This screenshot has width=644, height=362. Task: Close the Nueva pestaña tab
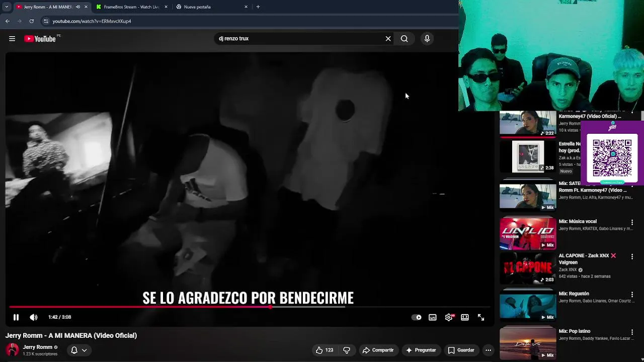tap(246, 7)
